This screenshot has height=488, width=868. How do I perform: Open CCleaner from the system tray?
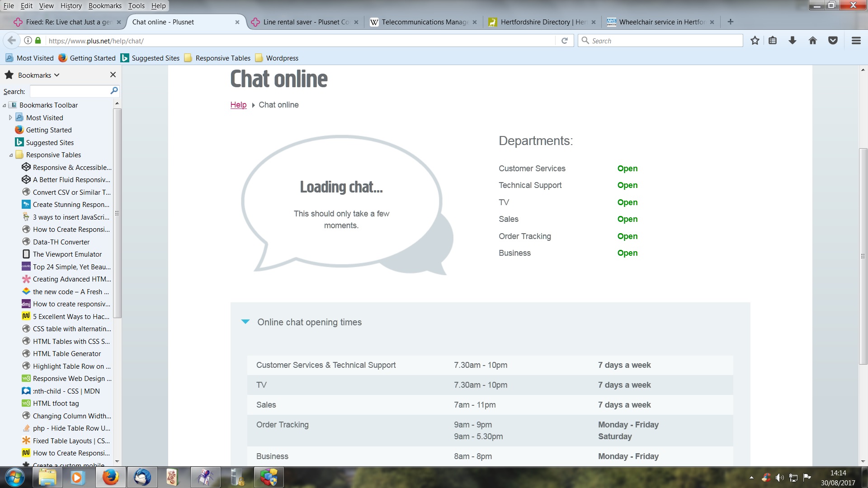click(767, 477)
